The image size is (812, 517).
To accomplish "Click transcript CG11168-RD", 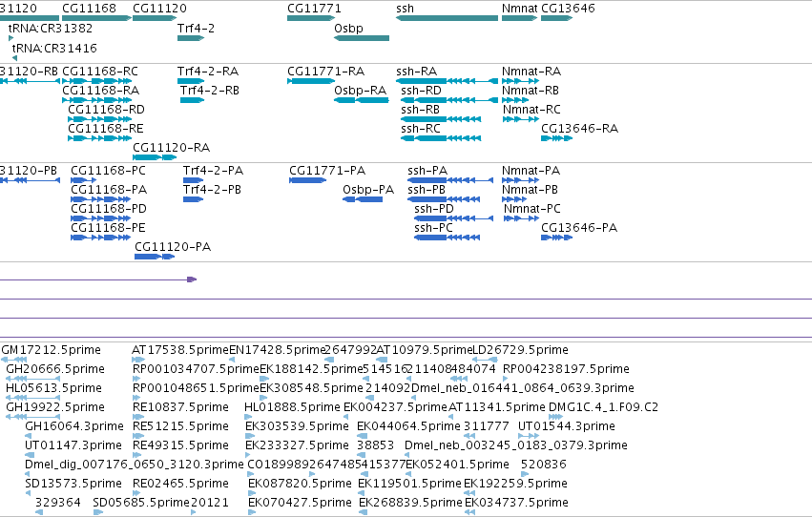I will (106, 110).
